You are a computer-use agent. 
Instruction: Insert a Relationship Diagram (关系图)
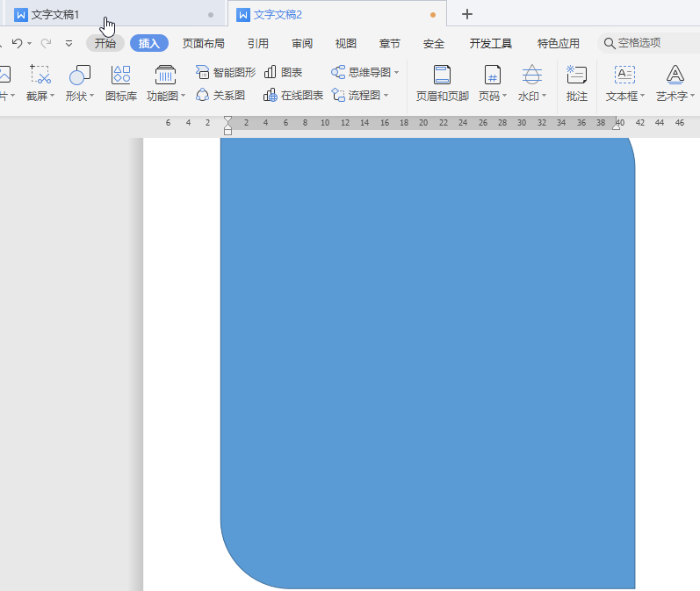click(x=220, y=95)
